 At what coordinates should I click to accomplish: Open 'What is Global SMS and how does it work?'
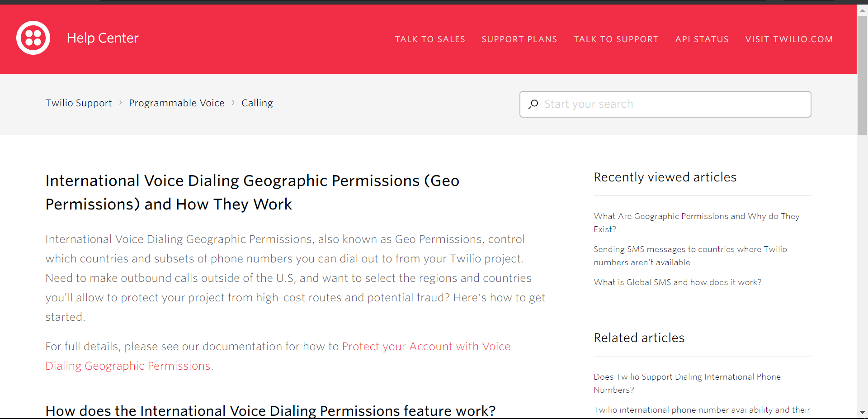pyautogui.click(x=677, y=282)
